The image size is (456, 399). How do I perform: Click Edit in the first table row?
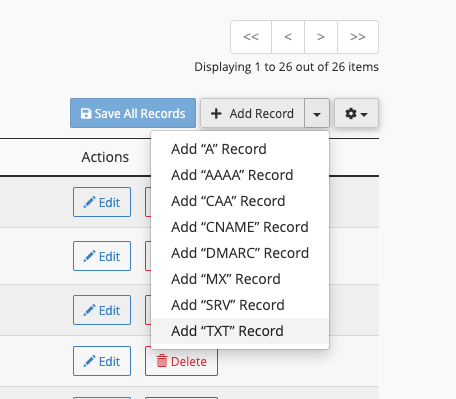coord(102,202)
